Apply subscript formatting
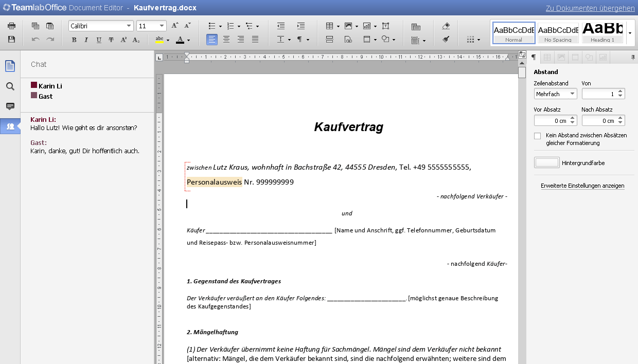The height and width of the screenshot is (364, 638). pyautogui.click(x=136, y=40)
